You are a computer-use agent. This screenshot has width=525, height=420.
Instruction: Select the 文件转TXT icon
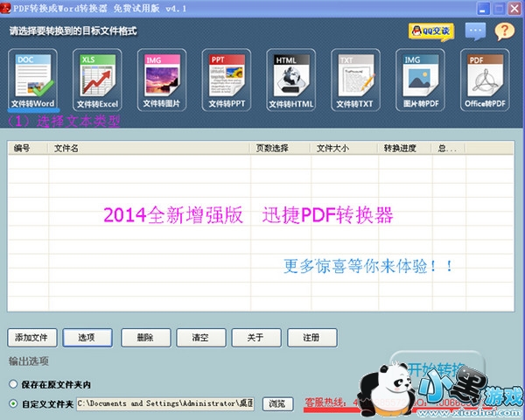355,80
